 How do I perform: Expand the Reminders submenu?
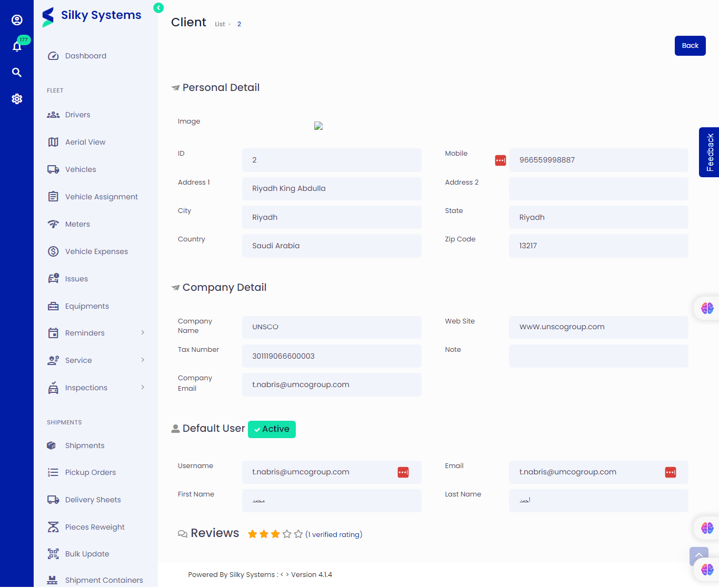tap(143, 333)
